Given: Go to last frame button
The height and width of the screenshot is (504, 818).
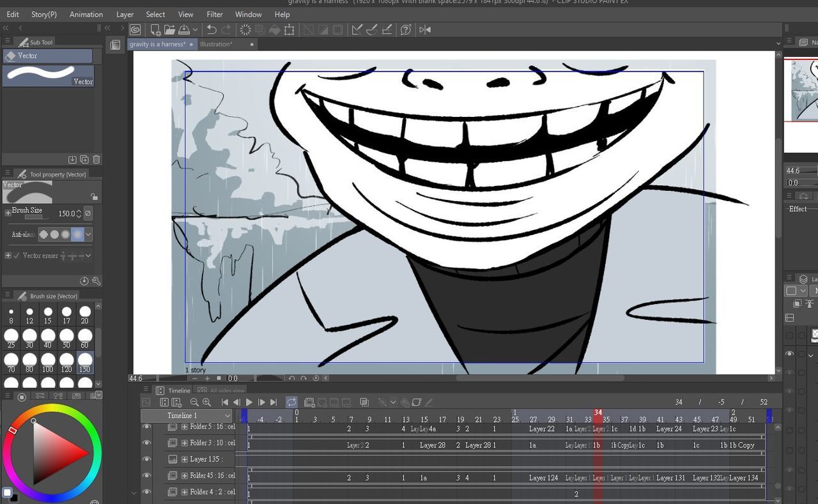Looking at the screenshot, I should pos(274,402).
